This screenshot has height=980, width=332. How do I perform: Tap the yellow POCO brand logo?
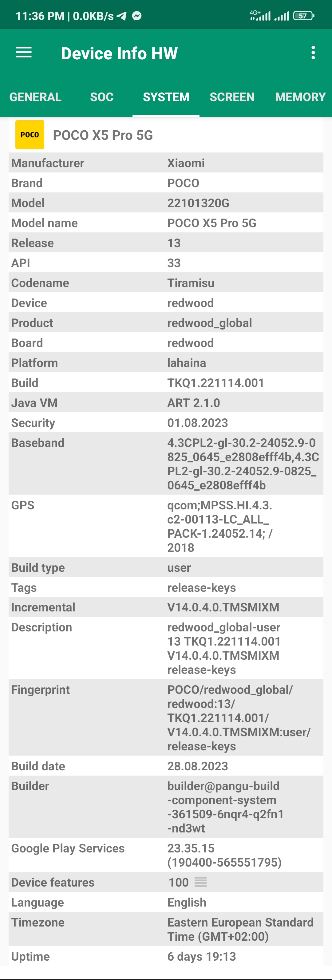coord(30,135)
